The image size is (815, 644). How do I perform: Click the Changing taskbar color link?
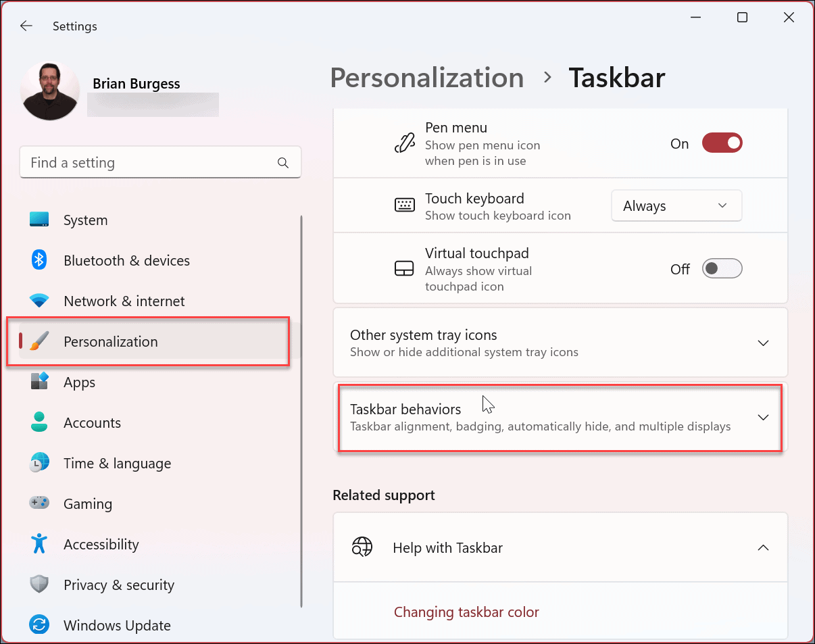[x=466, y=612]
